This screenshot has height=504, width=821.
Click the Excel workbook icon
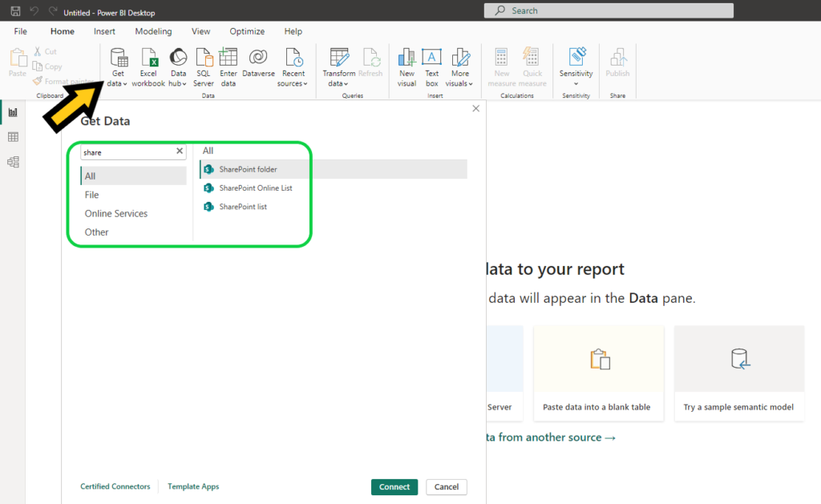point(148,57)
